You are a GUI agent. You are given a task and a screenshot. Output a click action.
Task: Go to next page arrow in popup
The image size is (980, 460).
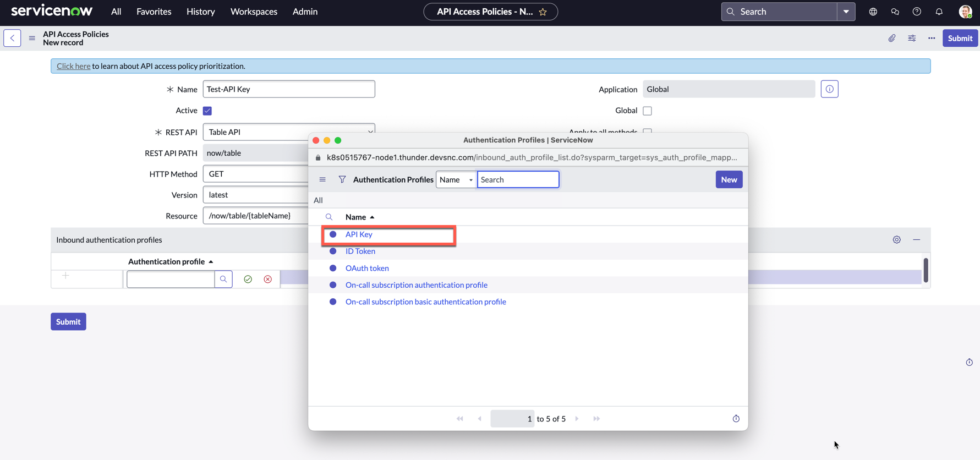pyautogui.click(x=577, y=419)
